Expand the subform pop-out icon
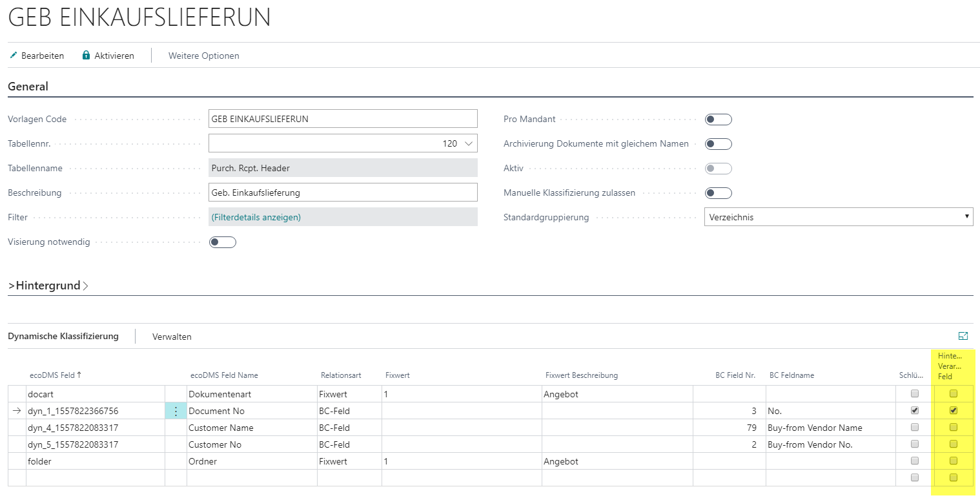The image size is (980, 500). (963, 336)
